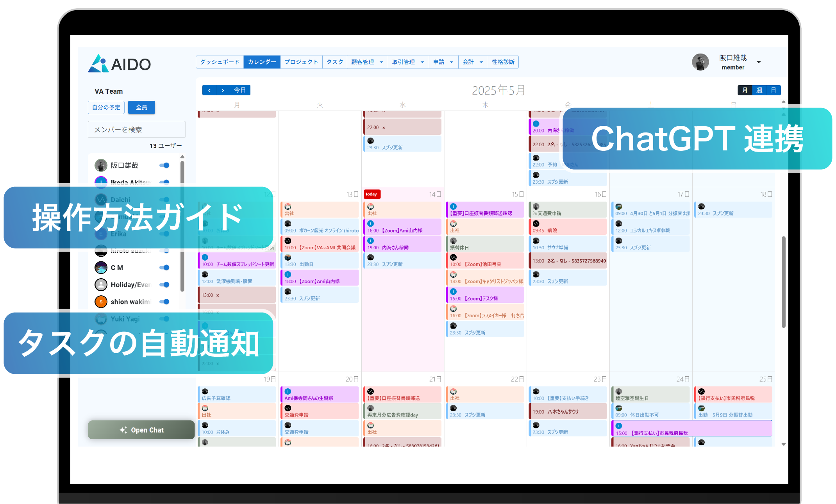This screenshot has height=504, width=836.
Task: Open 【重要】口座振替書類郵送 event on 21日
Action: (x=402, y=395)
